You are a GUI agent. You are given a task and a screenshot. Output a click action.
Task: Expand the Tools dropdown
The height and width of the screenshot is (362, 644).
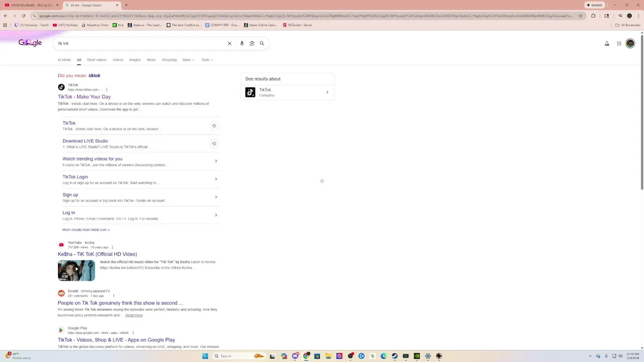(x=207, y=60)
